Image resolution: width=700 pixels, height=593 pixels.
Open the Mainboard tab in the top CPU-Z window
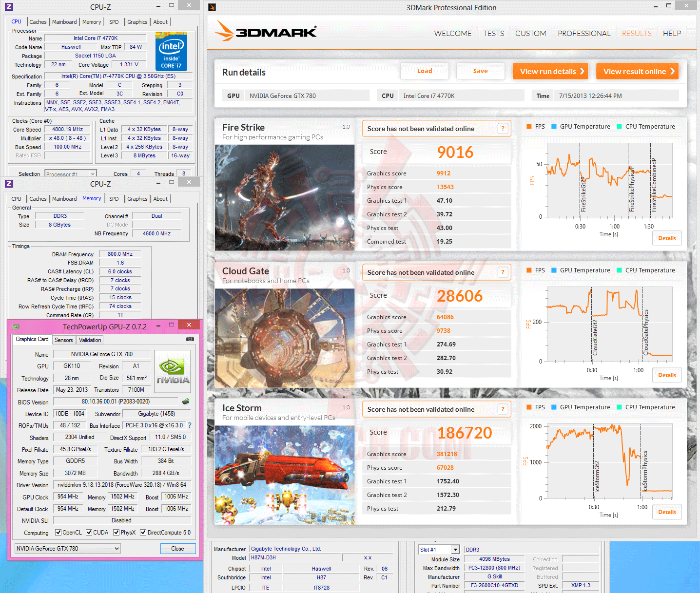coord(64,22)
